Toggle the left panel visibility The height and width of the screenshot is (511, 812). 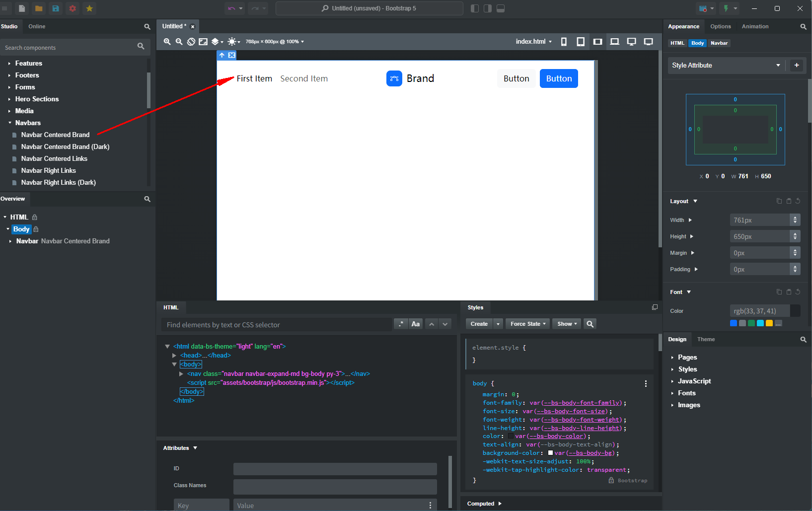point(475,8)
